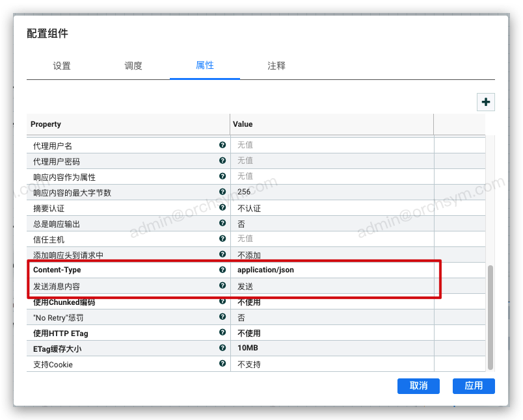
Task: Open the 调度 tab
Action: [133, 66]
